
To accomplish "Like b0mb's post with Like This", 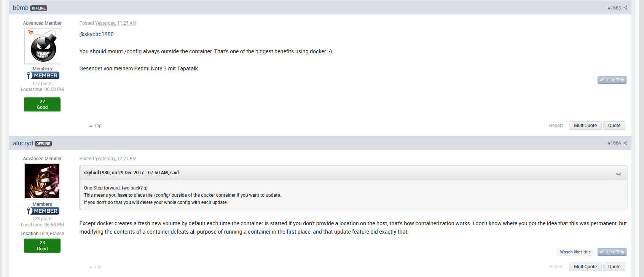I will [x=612, y=80].
